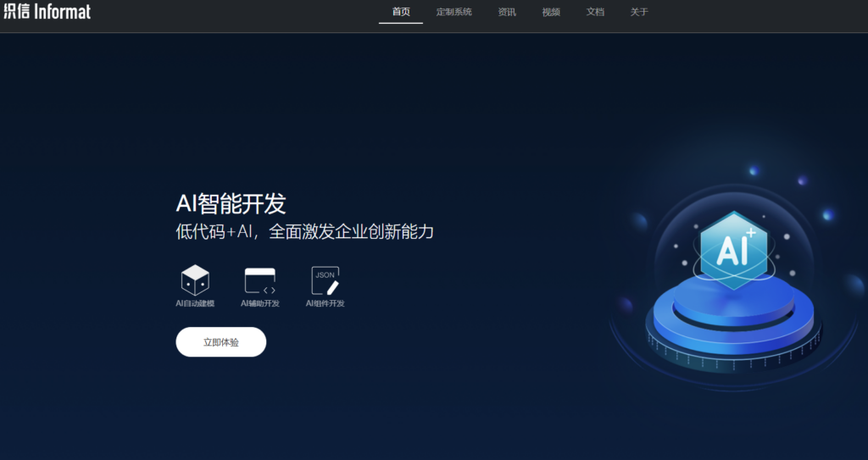Screen dimensions: 868x460
Task: Open the 文档 page from the navbar
Action: [595, 12]
